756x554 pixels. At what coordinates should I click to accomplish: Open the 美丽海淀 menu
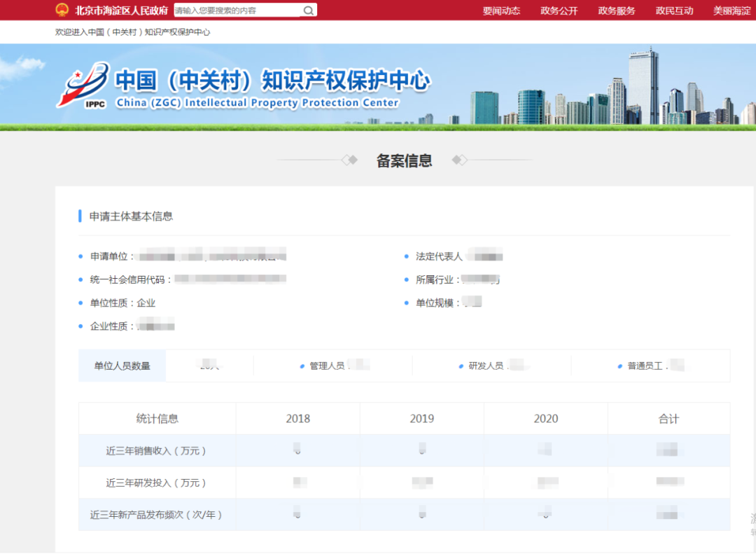coord(732,11)
